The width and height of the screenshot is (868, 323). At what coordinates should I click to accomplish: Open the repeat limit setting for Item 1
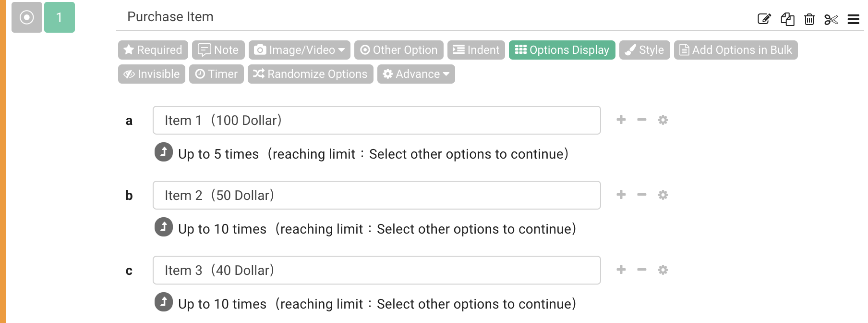pyautogui.click(x=164, y=152)
